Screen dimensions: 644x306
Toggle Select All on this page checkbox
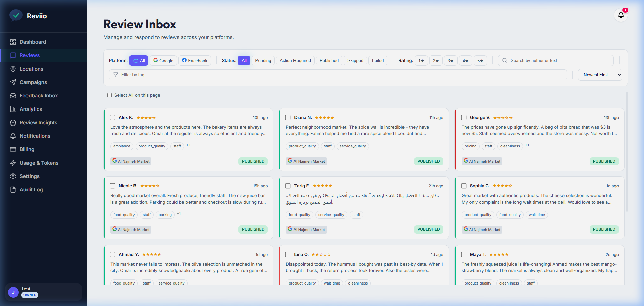tap(109, 95)
